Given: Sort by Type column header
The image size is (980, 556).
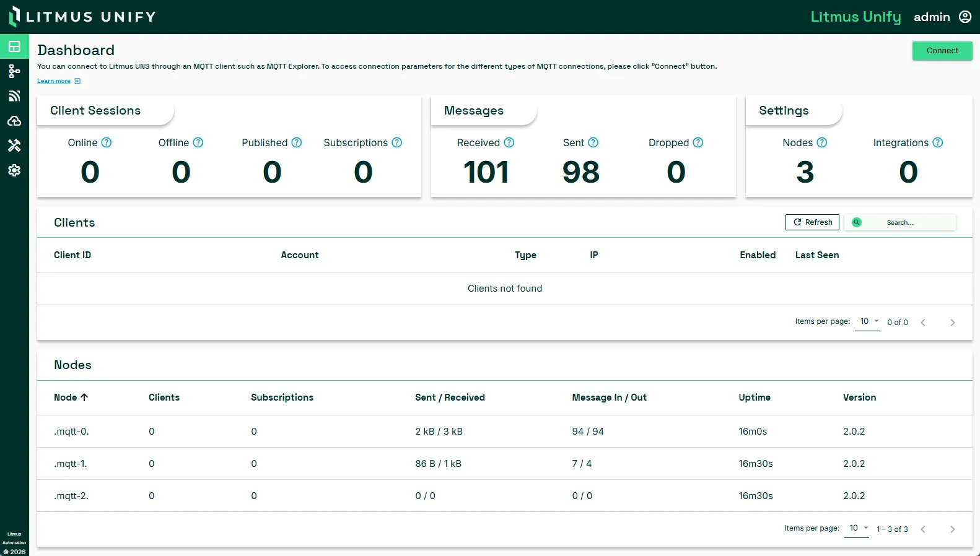Looking at the screenshot, I should coord(525,255).
